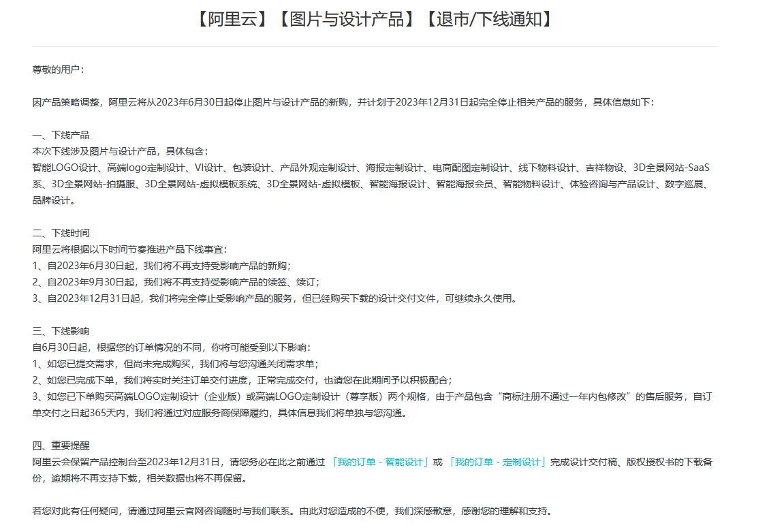
Task: Click the line 1、自2023年6月30日起
Action: click(162, 266)
